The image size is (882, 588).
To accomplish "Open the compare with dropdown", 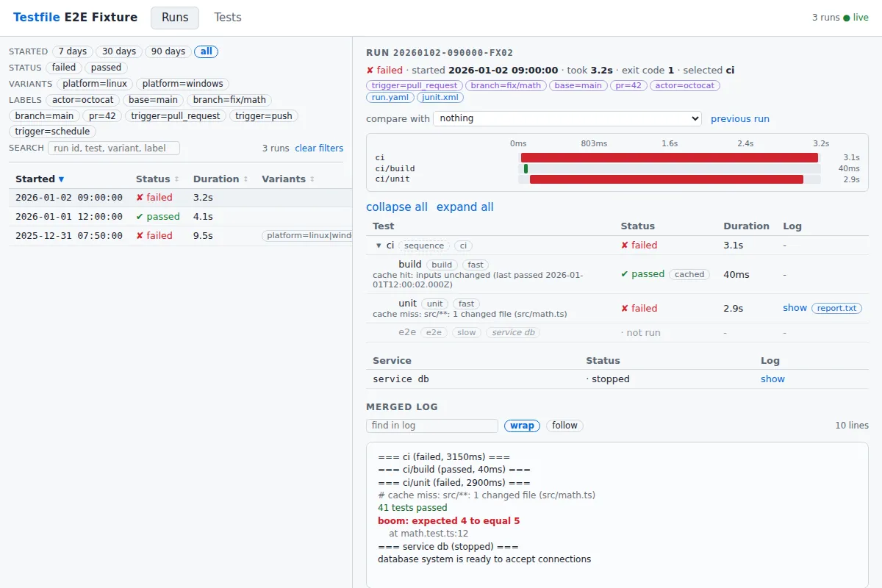I will 567,118.
